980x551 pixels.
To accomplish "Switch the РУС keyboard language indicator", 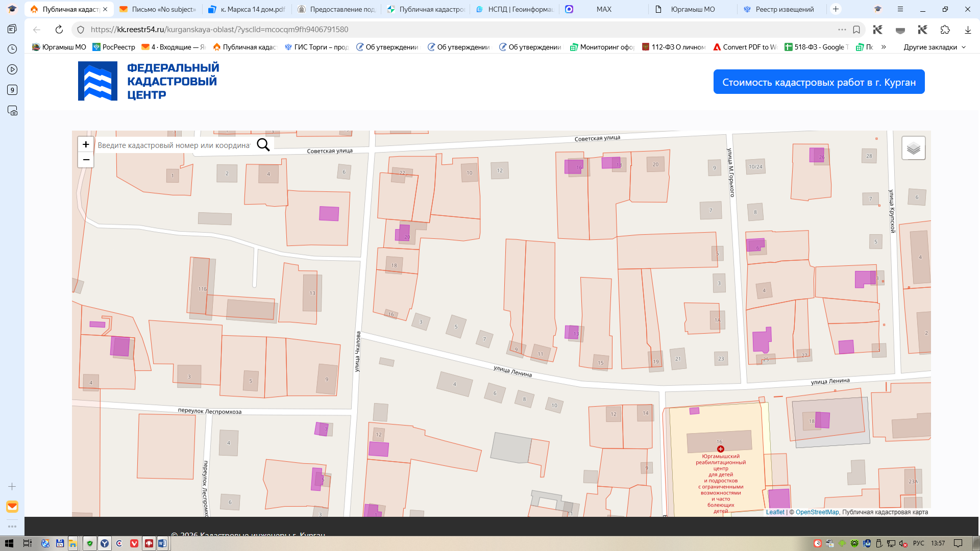I will [x=919, y=543].
